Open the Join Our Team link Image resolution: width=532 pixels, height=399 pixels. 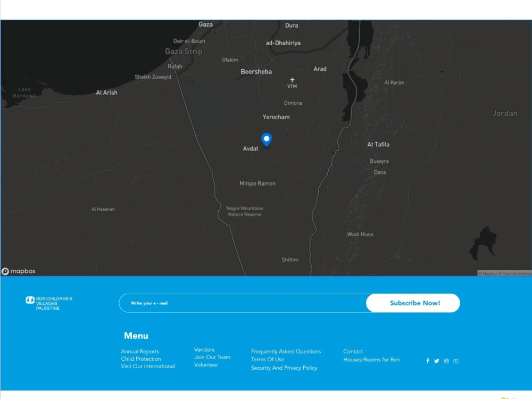pos(212,358)
